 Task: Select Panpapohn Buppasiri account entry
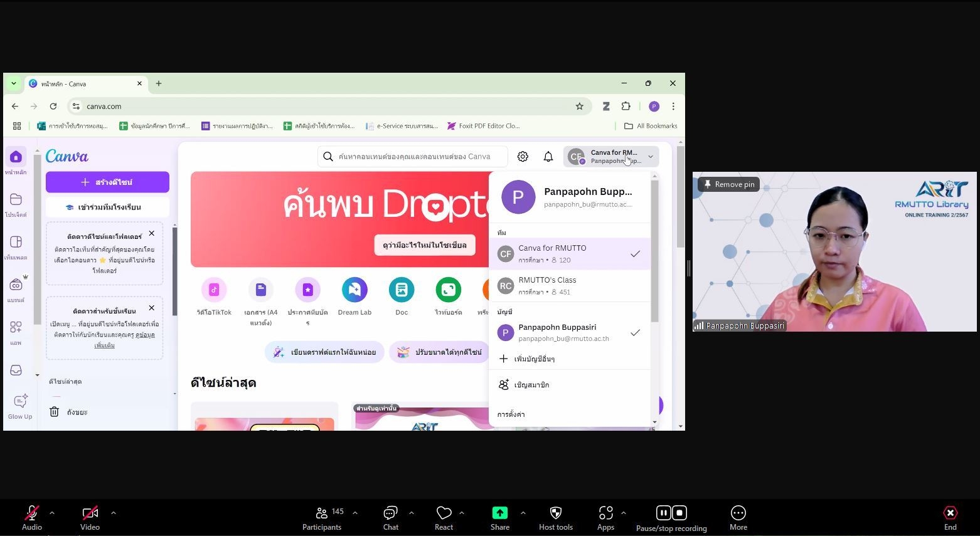[x=570, y=333]
